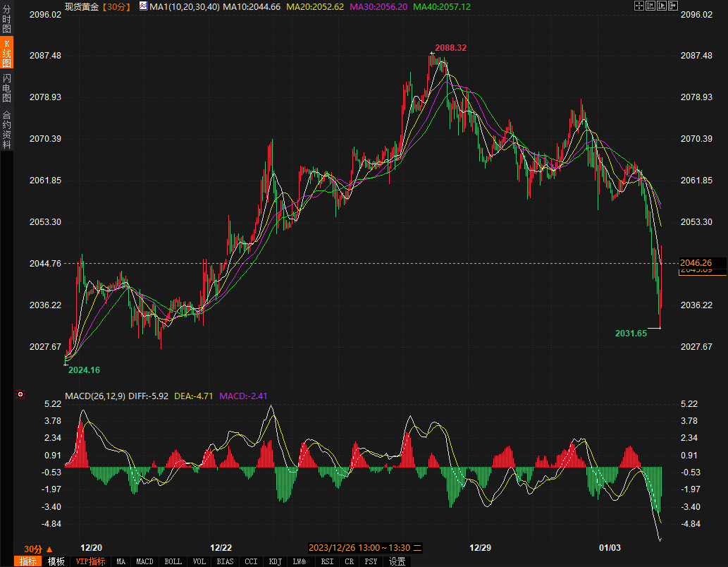Select the VIP指标 tab
Viewport: 728px width, 567px height.
coord(91,561)
